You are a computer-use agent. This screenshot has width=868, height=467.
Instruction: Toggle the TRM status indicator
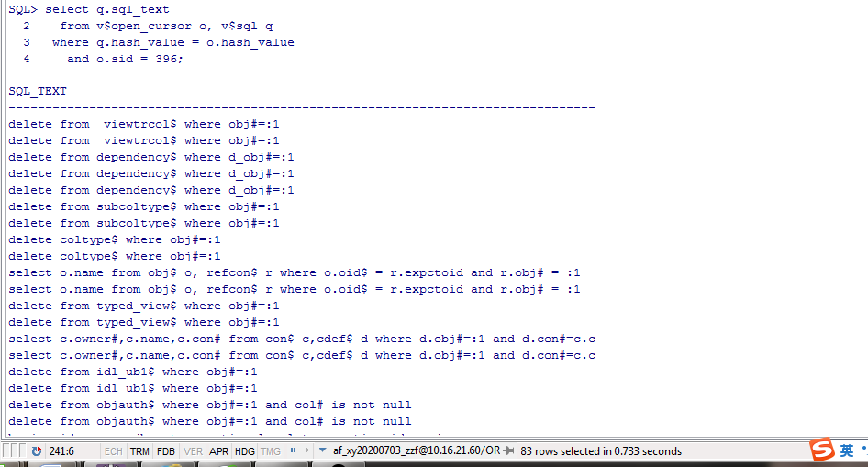pos(139,451)
